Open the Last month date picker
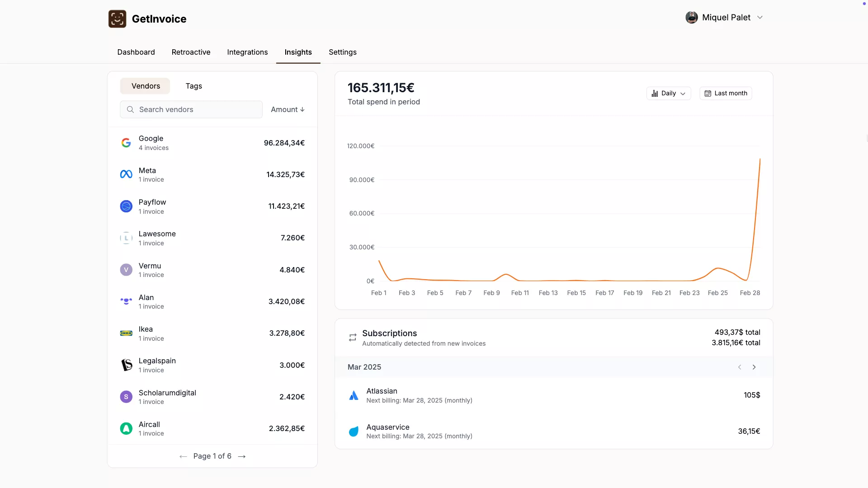The height and width of the screenshot is (488, 868). [x=726, y=94]
